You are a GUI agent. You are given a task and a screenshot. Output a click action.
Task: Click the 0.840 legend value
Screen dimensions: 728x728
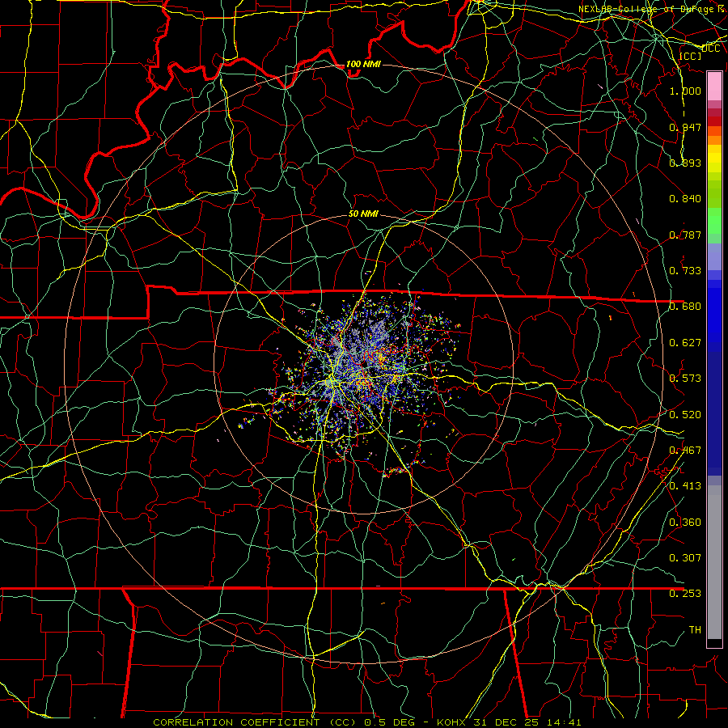(x=685, y=199)
